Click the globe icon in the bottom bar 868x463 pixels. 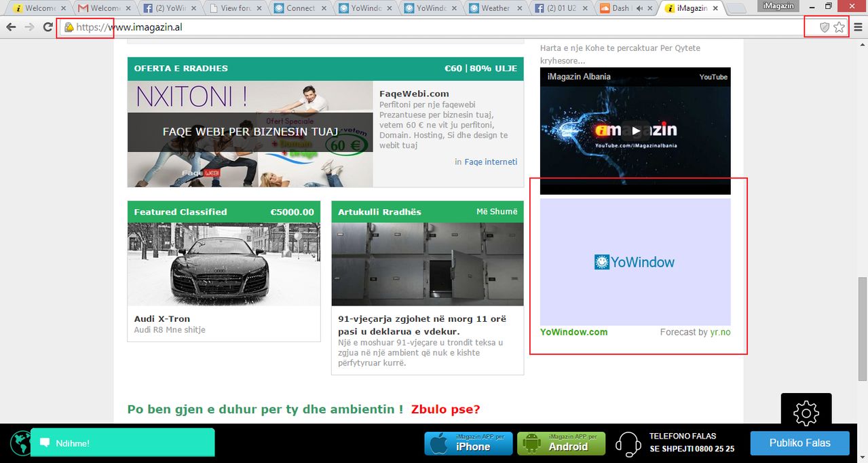click(x=20, y=443)
